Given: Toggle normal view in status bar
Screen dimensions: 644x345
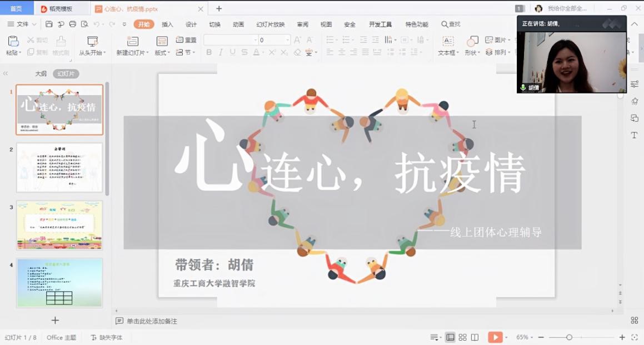Looking at the screenshot, I should tap(450, 337).
